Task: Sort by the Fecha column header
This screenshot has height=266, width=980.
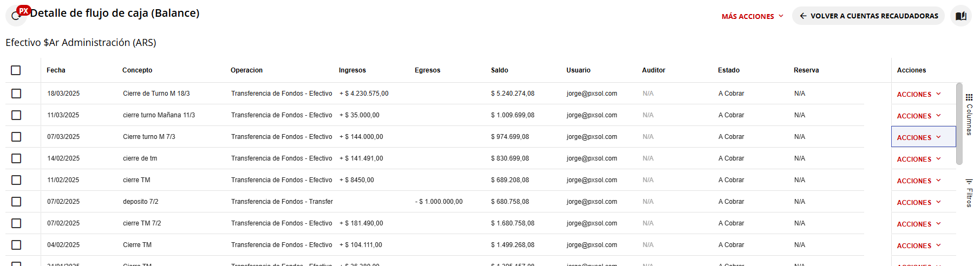Action: click(56, 70)
